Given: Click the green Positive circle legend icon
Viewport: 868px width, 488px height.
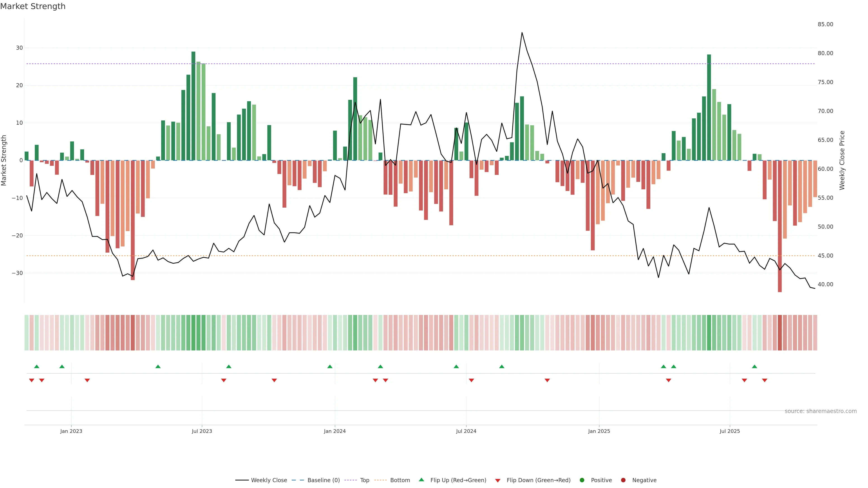Looking at the screenshot, I should coord(582,480).
